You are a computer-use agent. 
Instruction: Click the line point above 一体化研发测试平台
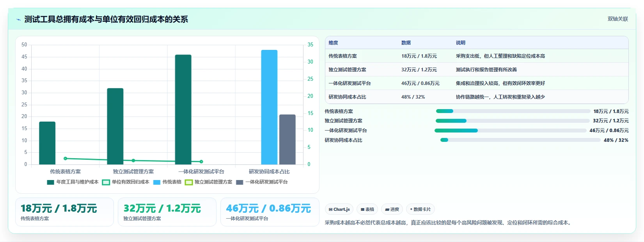201,162
